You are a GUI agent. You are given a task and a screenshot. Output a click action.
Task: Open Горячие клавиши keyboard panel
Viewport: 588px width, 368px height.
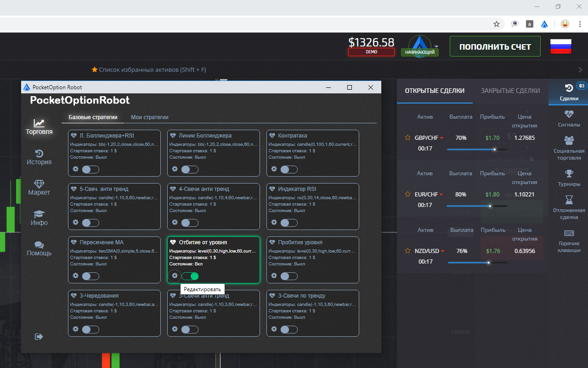pos(569,241)
